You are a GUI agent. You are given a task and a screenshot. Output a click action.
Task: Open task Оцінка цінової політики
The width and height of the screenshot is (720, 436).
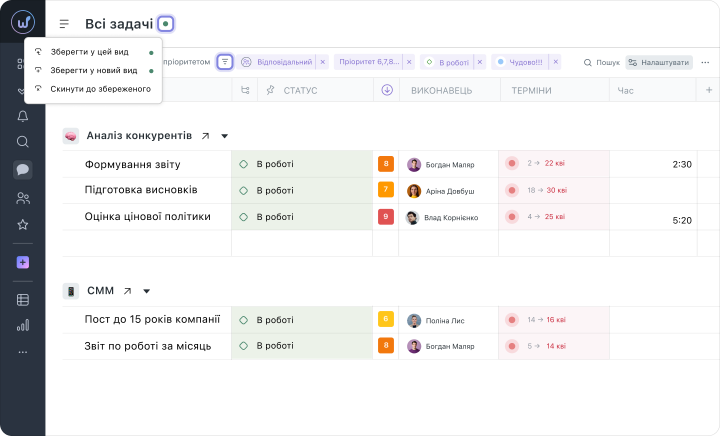(147, 217)
